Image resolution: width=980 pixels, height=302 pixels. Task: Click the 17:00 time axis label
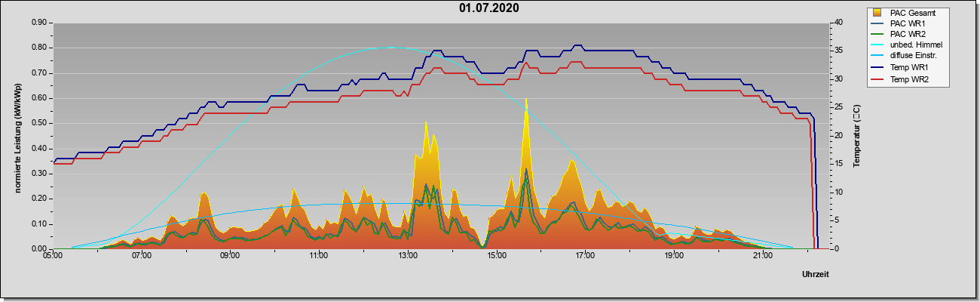tap(585, 257)
